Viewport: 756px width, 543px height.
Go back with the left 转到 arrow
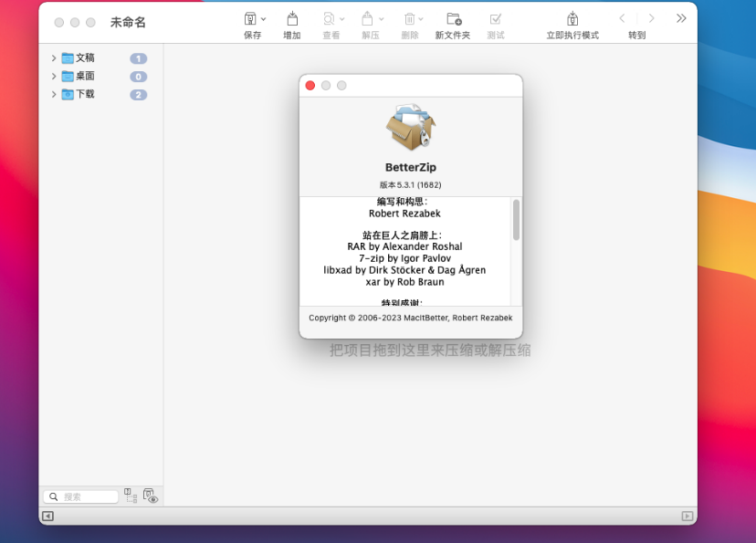(x=623, y=19)
